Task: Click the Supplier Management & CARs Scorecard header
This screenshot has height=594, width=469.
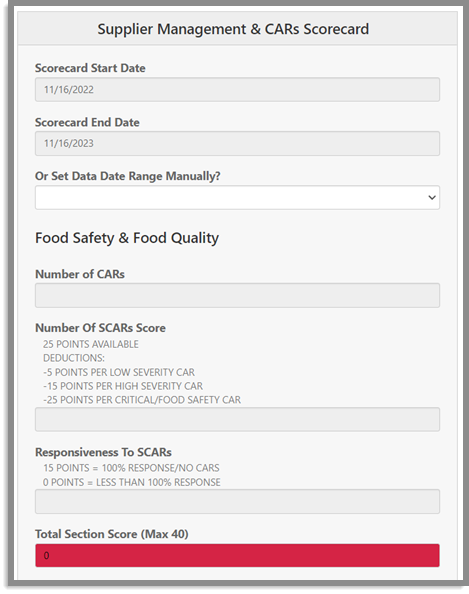Action: coord(233,29)
